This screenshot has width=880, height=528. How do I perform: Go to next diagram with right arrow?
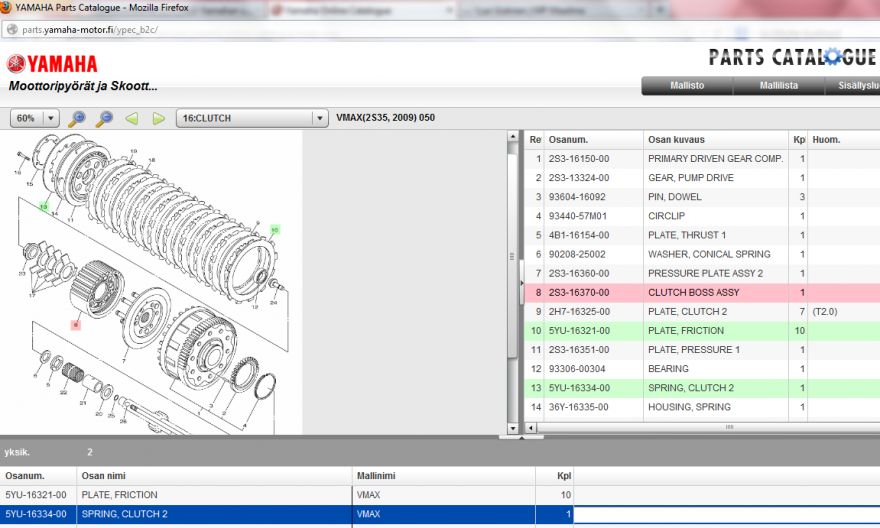158,118
